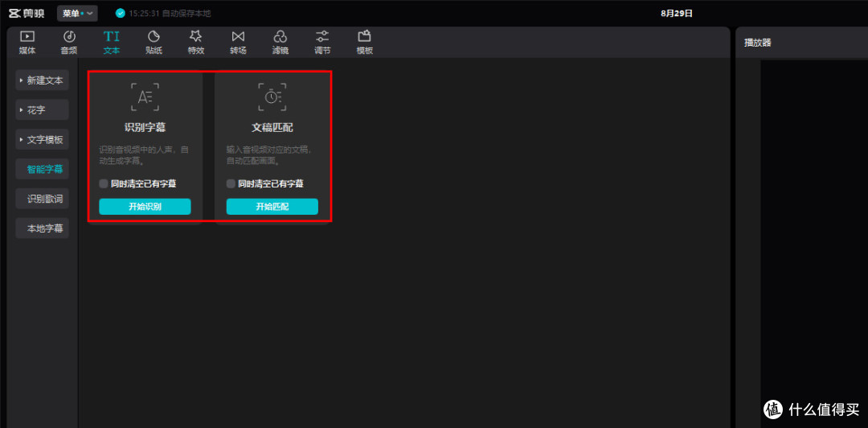
Task: Open the 调节 adjustment tab
Action: point(322,43)
